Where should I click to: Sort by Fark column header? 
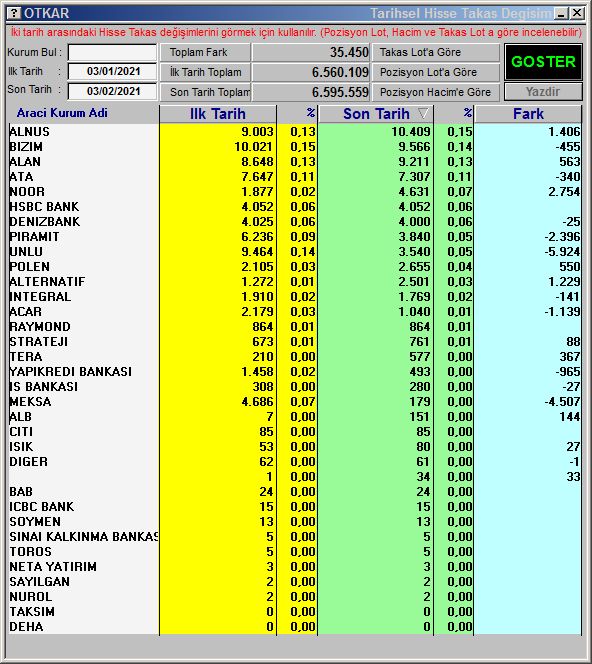[528, 114]
